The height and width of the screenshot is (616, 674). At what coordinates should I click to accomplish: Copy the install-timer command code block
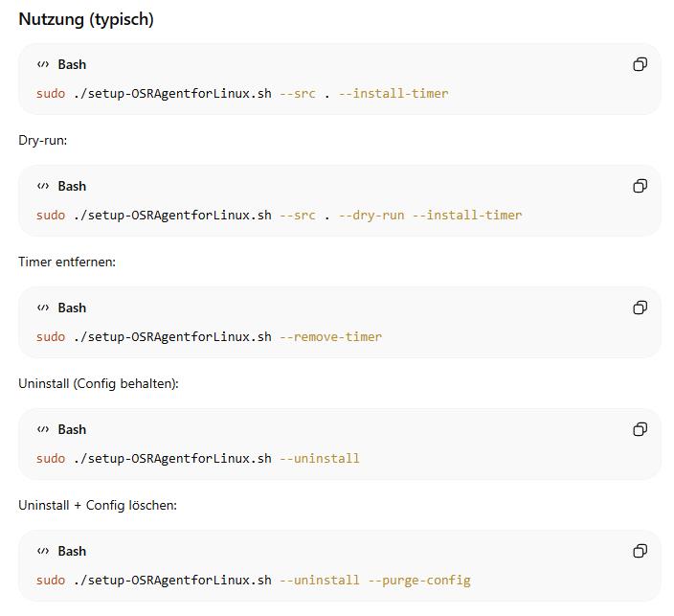click(640, 64)
